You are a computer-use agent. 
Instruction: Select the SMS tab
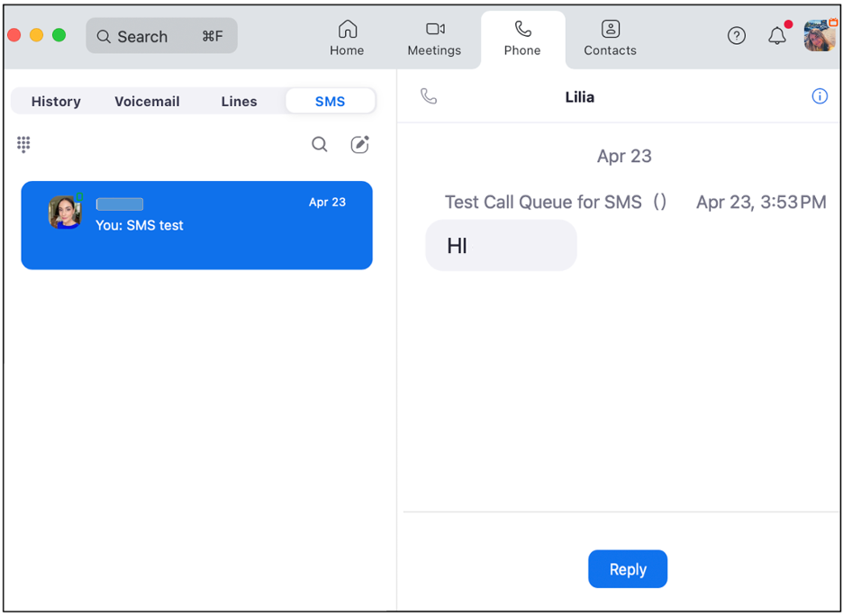(330, 101)
